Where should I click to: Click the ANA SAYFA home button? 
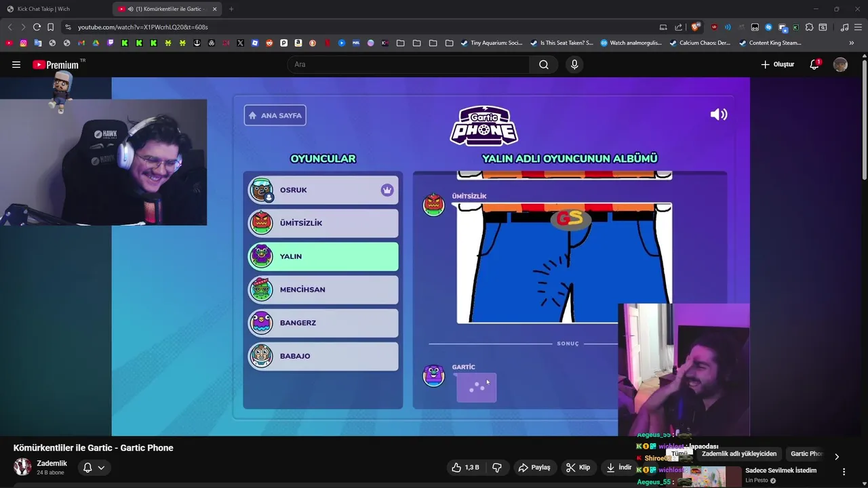click(x=275, y=115)
